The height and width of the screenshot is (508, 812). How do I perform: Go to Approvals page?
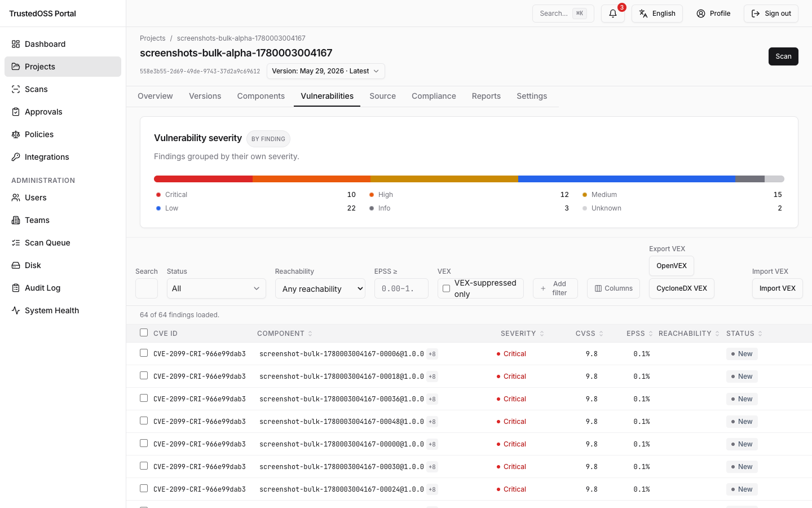63,112
